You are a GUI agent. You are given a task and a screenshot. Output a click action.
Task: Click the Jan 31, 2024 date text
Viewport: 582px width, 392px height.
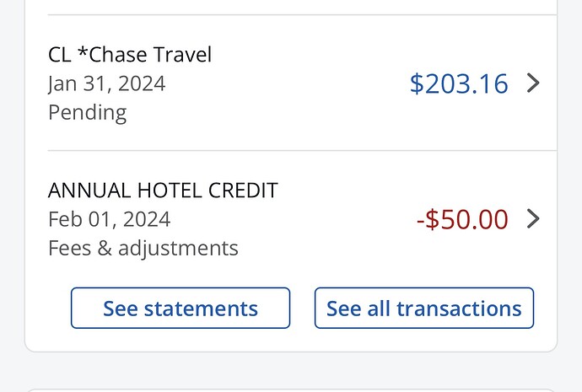pyautogui.click(x=106, y=83)
